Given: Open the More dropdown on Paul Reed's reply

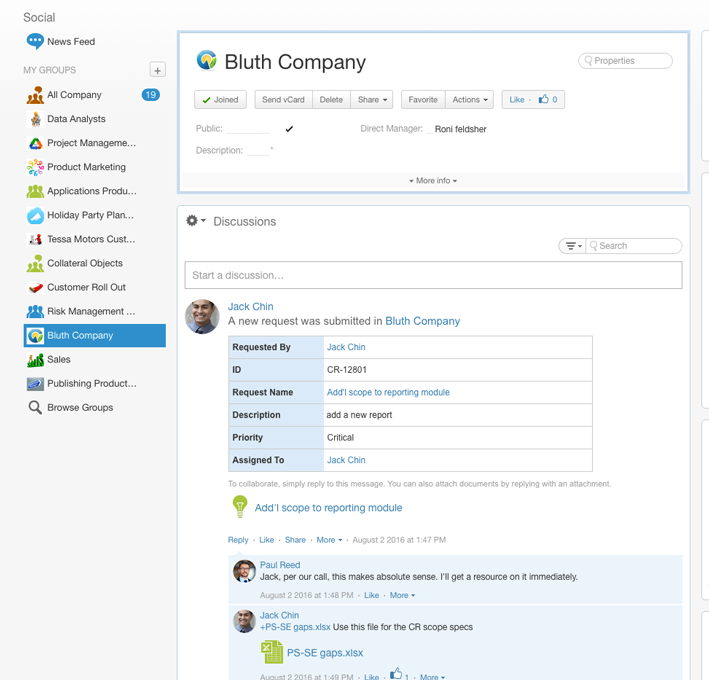Looking at the screenshot, I should [402, 595].
